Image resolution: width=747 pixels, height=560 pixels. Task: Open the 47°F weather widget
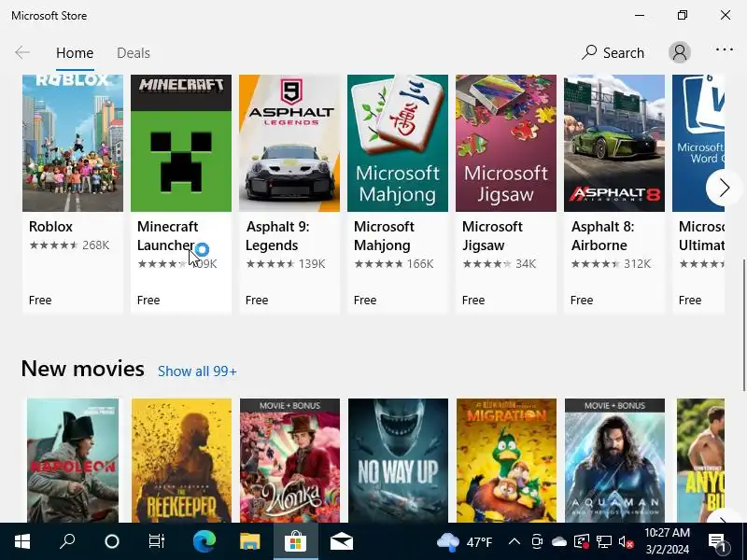(464, 542)
